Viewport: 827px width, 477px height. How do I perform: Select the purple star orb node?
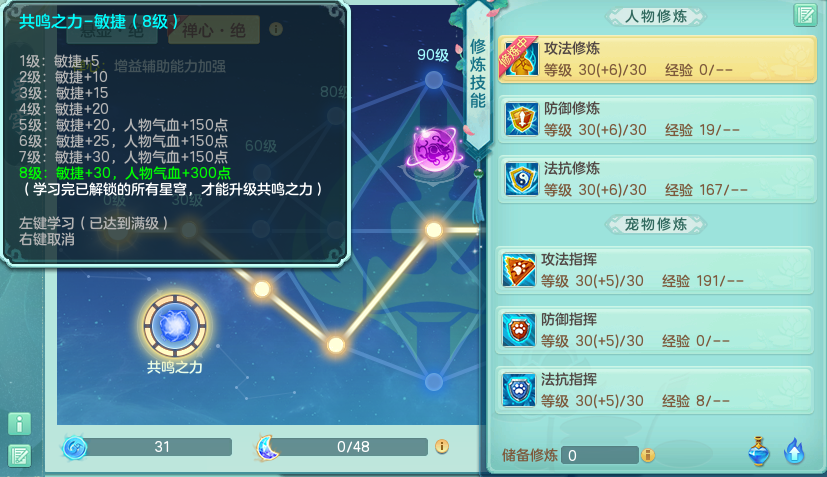(434, 150)
